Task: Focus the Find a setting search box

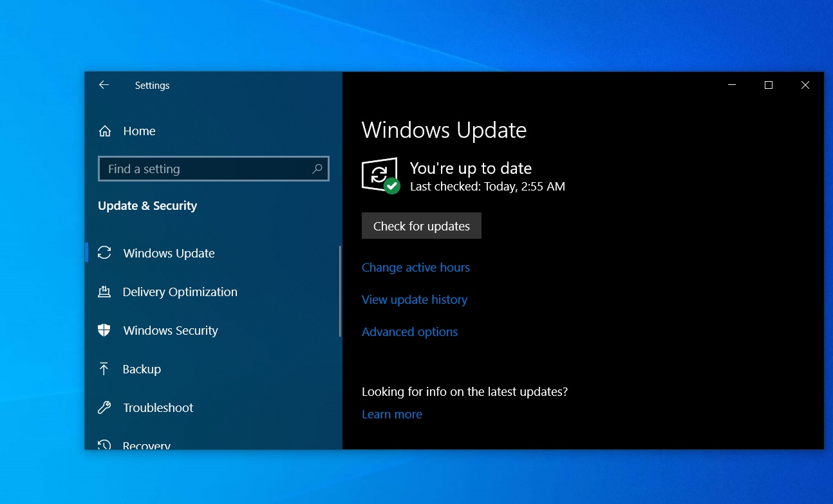Action: 214,169
